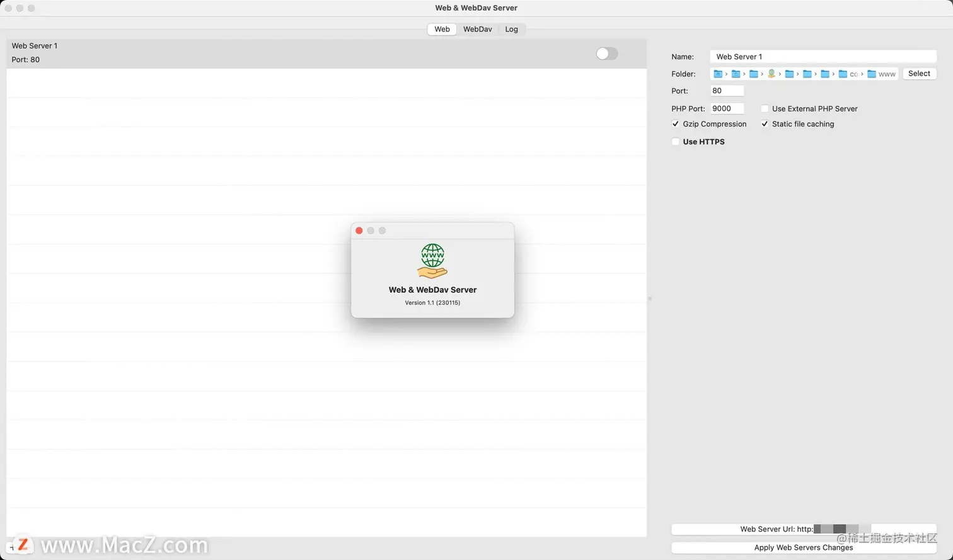Image resolution: width=953 pixels, height=560 pixels.
Task: Click Apply Web Servers Changes button
Action: [804, 547]
